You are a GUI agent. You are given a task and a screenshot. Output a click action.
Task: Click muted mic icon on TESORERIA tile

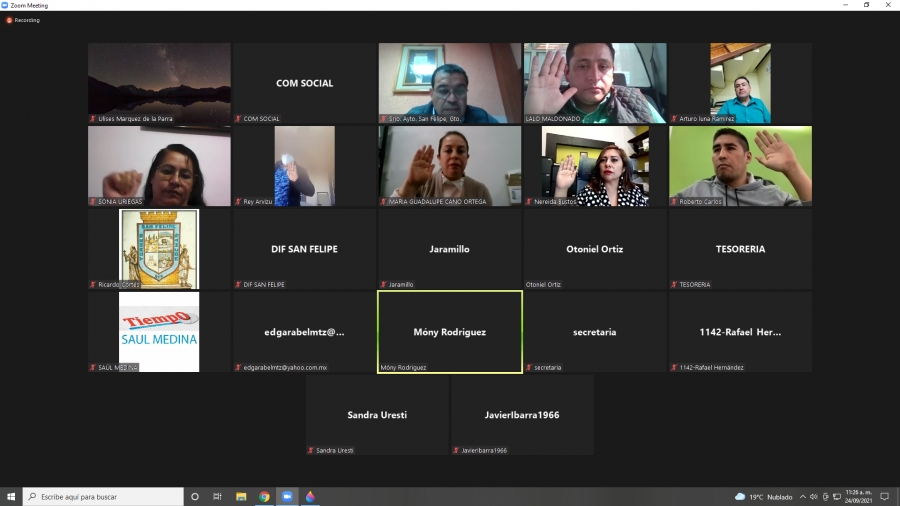[x=674, y=285]
